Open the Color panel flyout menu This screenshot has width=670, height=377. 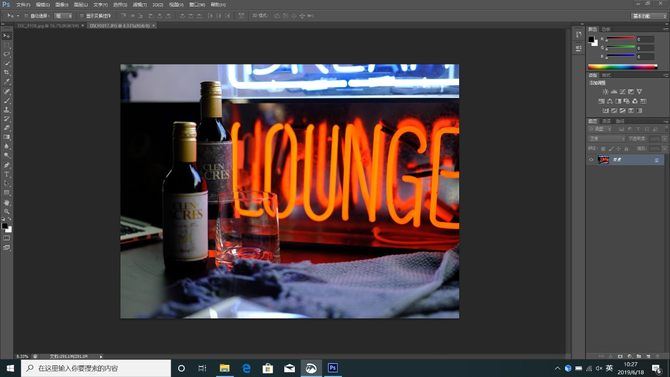click(x=666, y=29)
